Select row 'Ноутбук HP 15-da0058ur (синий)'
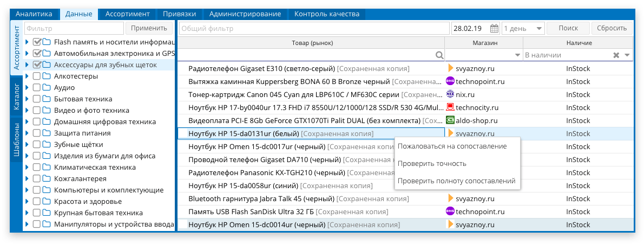This screenshot has width=644, height=244. (x=405, y=185)
